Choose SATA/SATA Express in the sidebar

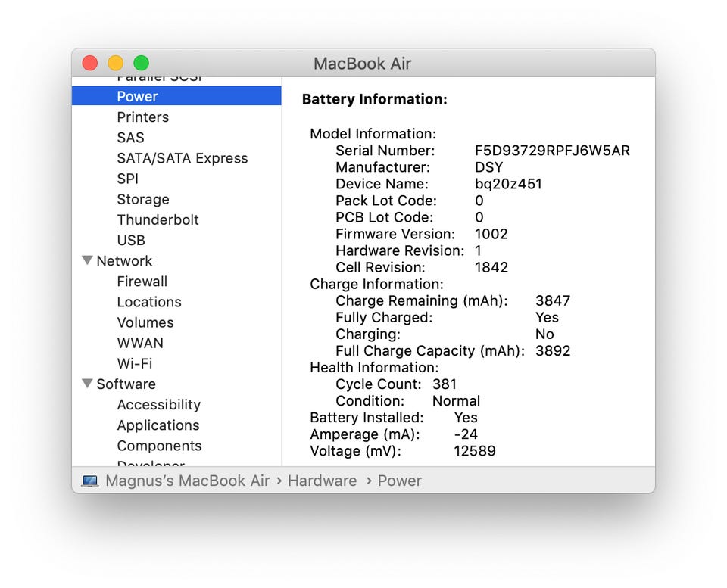(x=182, y=158)
